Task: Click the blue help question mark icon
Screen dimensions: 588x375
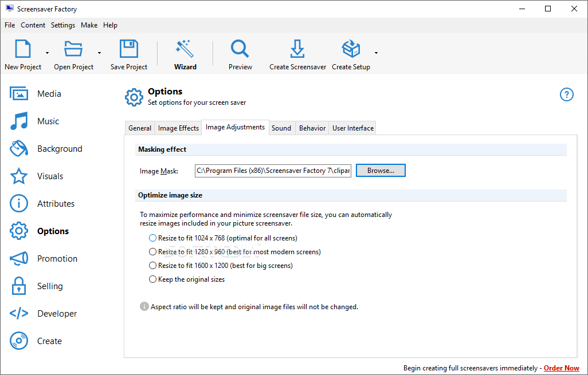Action: pos(567,94)
